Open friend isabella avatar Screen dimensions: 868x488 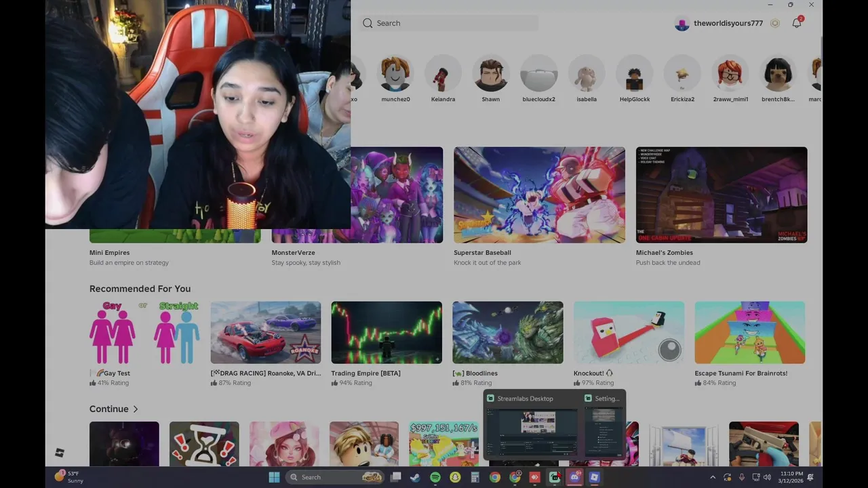click(587, 73)
